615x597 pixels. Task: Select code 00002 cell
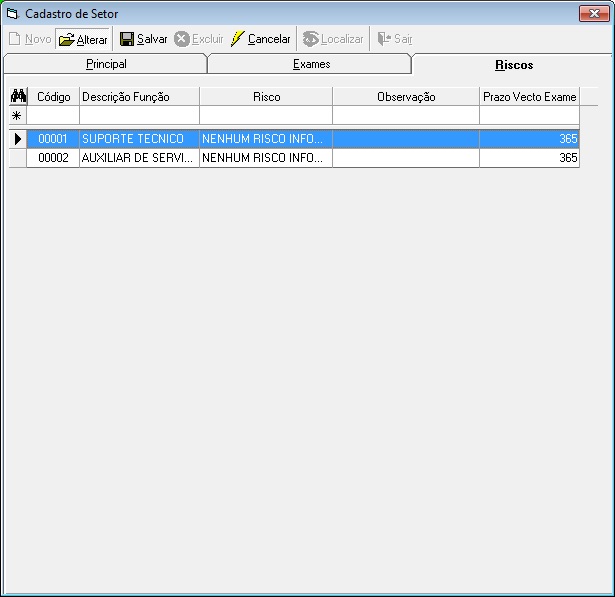53,158
